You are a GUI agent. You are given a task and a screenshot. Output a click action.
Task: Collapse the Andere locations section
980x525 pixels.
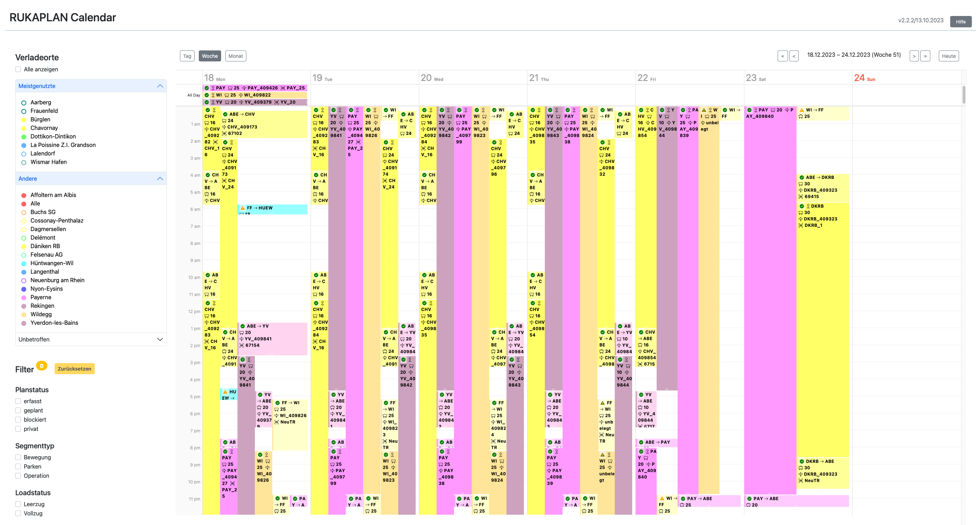(160, 179)
